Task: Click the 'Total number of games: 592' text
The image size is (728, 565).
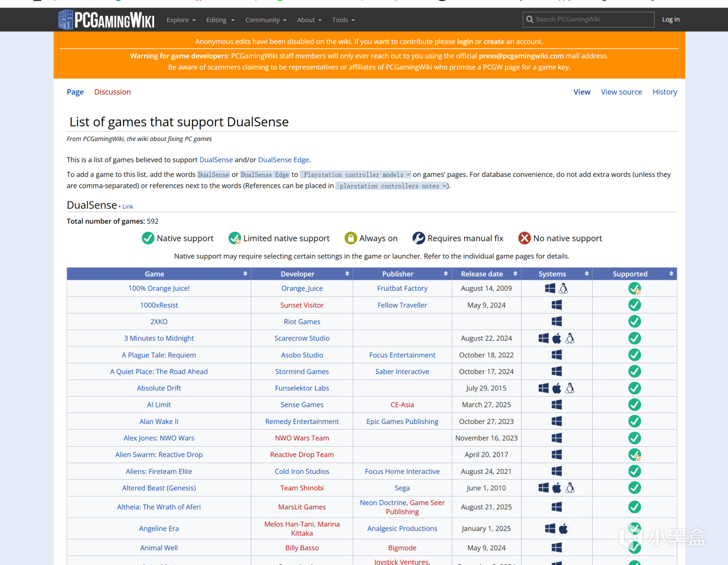Action: [x=113, y=221]
